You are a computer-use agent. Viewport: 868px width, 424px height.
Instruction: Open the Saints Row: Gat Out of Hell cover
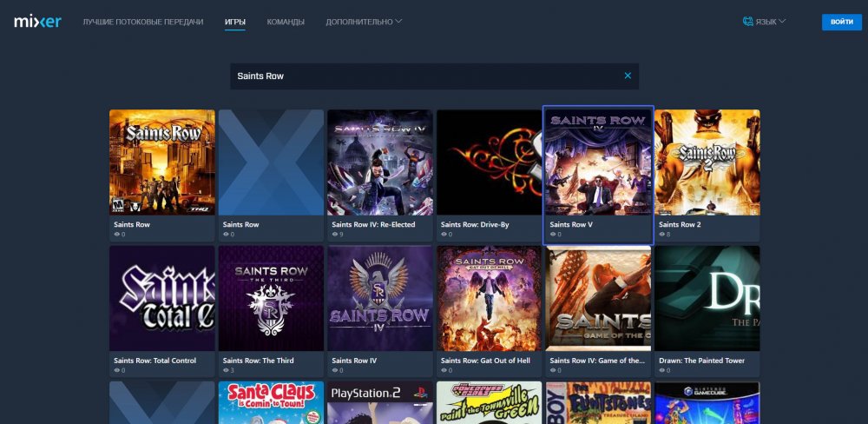(x=490, y=298)
